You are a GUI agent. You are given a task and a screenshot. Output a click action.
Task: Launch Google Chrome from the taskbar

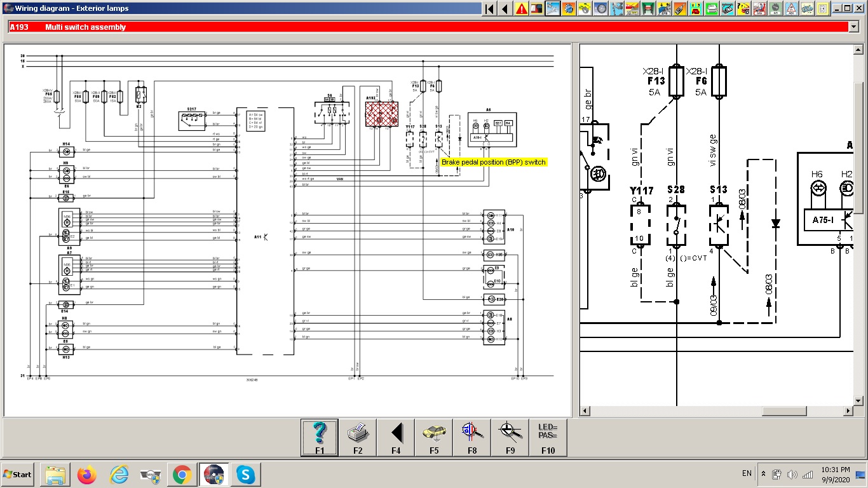182,474
